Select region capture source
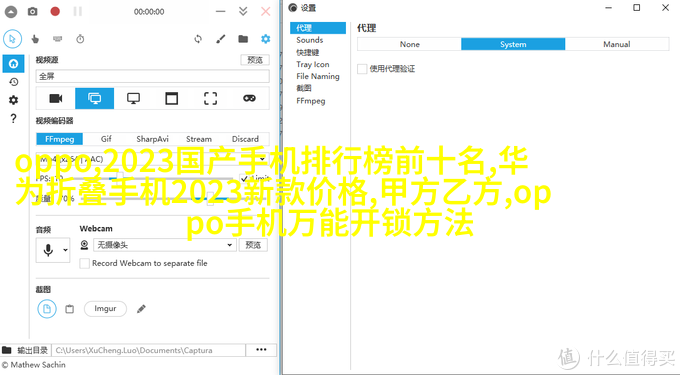680x375 pixels. coord(210,98)
